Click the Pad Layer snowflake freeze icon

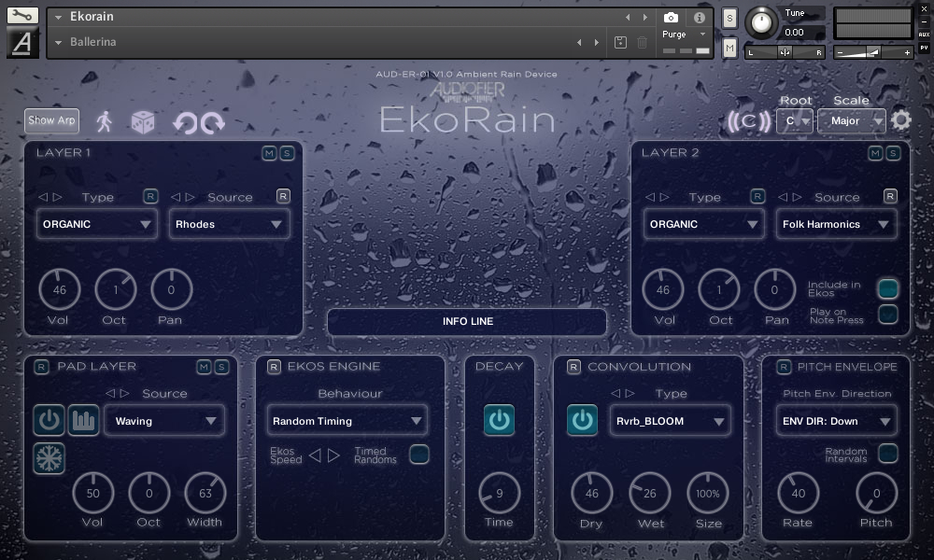tap(49, 458)
